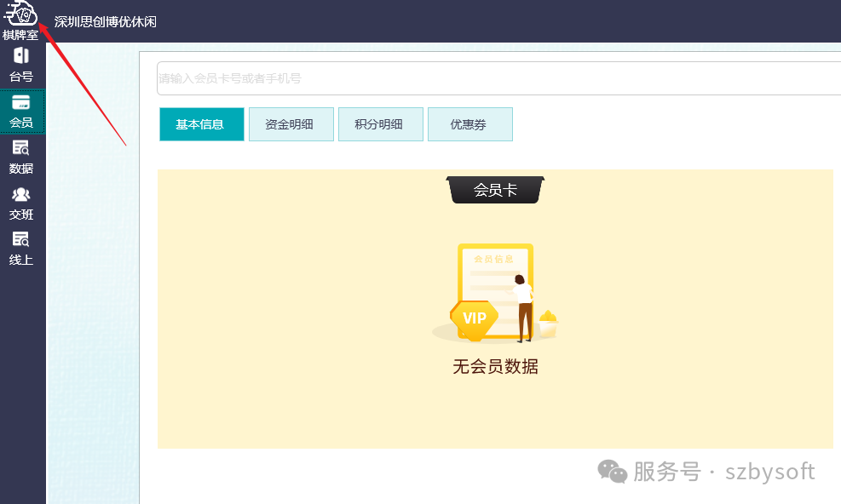Open the 资金明细 funds detail tab
The height and width of the screenshot is (504, 841).
pos(291,123)
